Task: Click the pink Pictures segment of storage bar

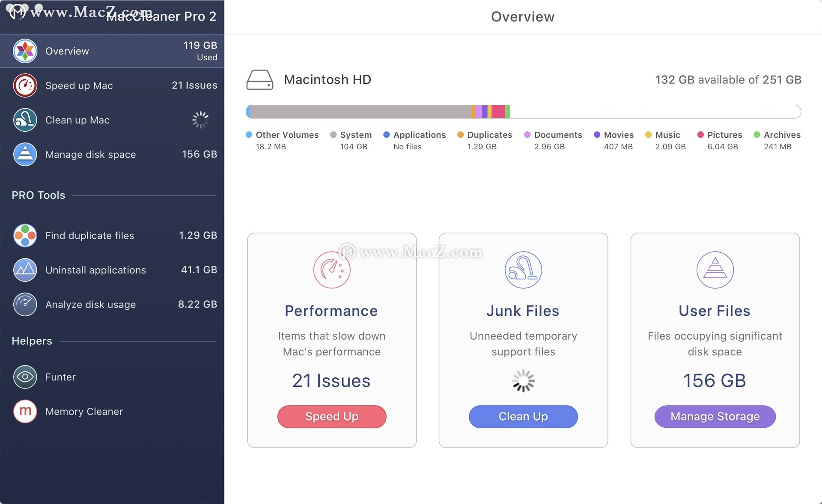Action: pos(498,112)
